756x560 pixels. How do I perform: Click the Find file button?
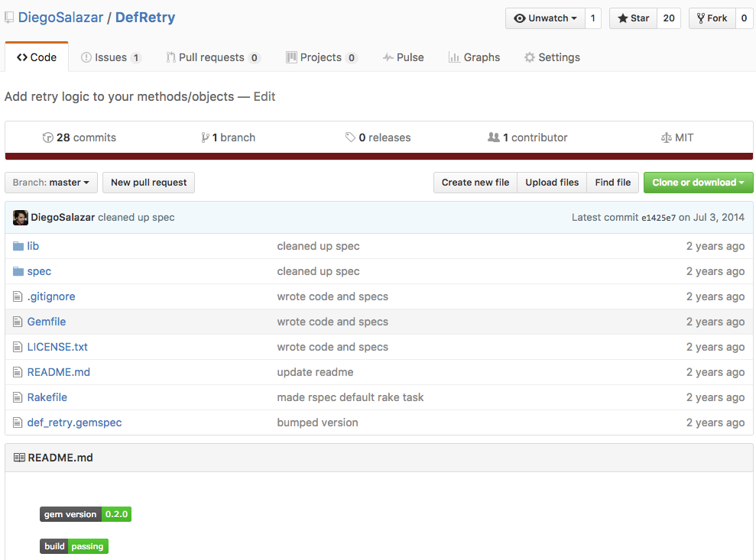[x=613, y=183]
